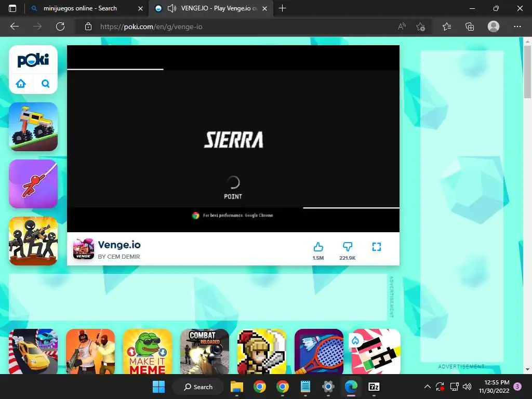532x399 pixels.
Task: Open the masked gunmen game thumbnail
Action: click(x=90, y=352)
